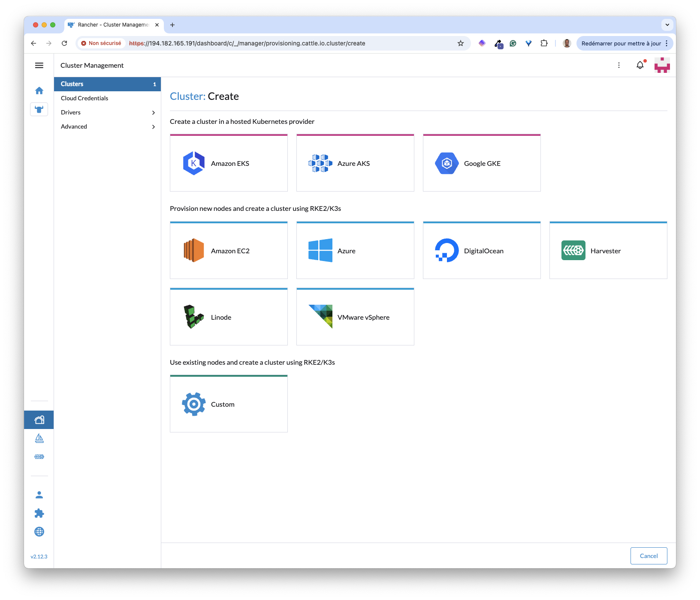The image size is (700, 600).
Task: Choose Amazon EKS provider card
Action: point(229,163)
